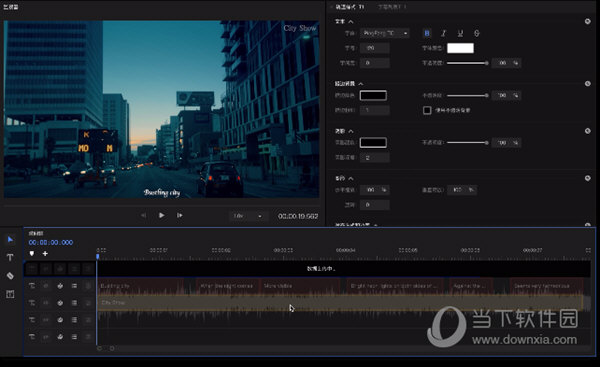
Task: Apply strikethrough formatting with the S icon
Action: [x=476, y=33]
